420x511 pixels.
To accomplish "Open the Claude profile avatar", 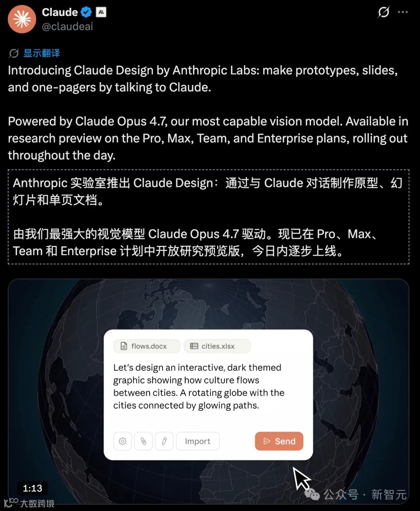I will pos(22,19).
